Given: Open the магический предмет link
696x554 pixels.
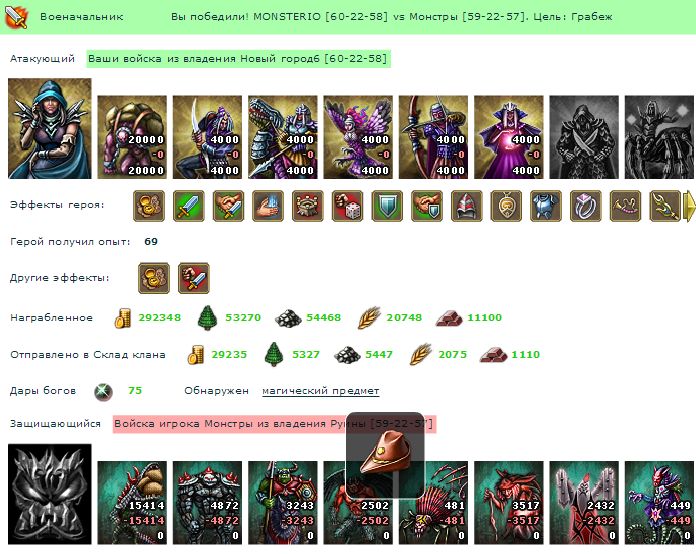Looking at the screenshot, I should 320,391.
